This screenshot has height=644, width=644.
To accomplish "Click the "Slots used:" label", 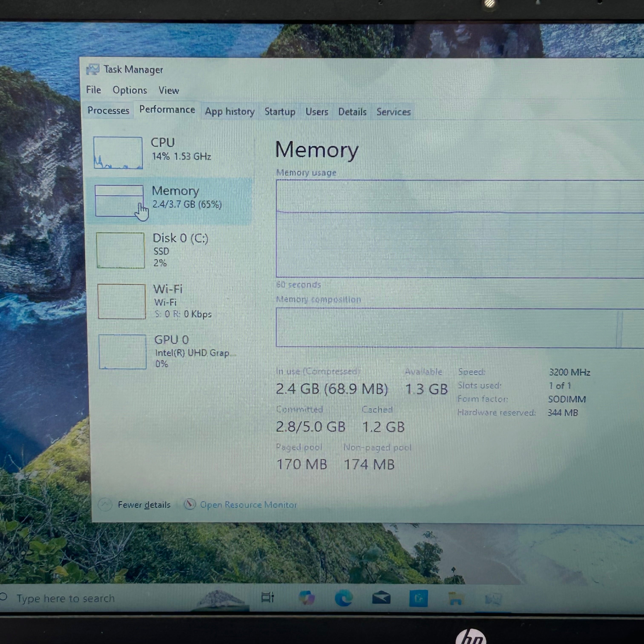I will click(479, 385).
